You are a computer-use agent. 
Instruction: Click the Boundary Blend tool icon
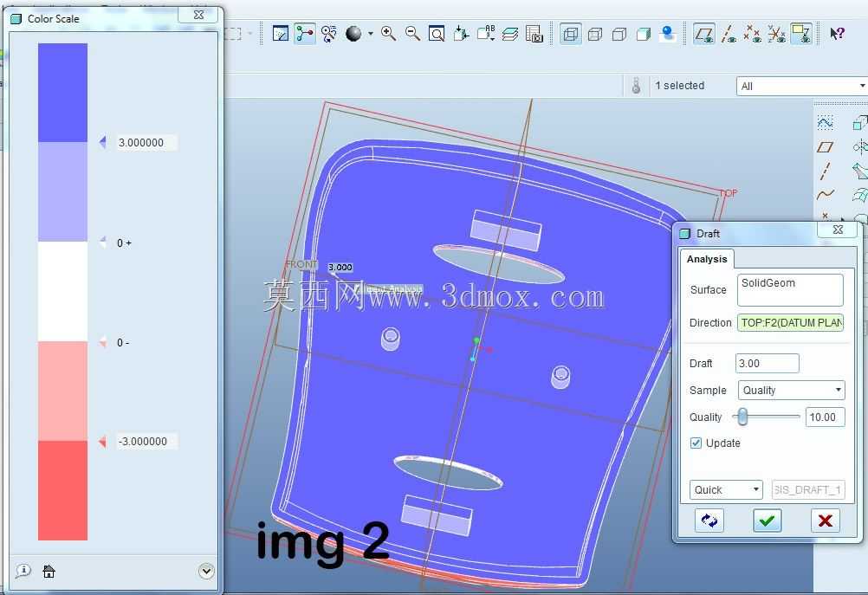click(x=860, y=194)
